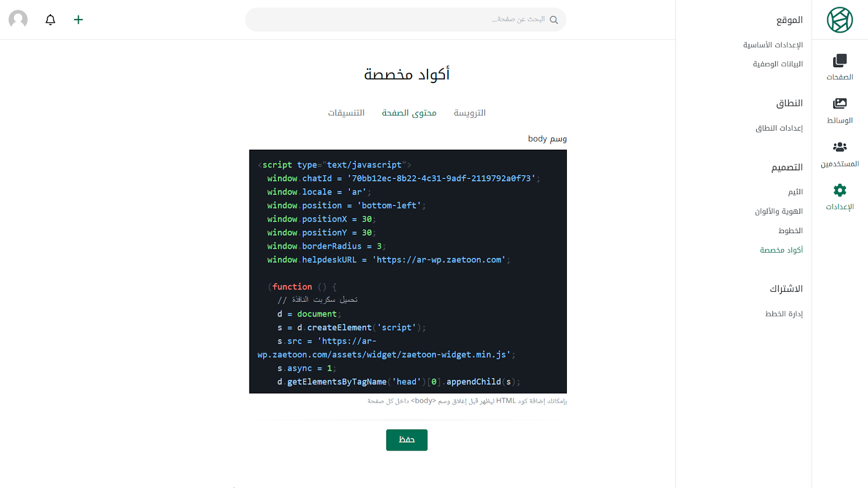Click the s.async = 1 code line
This screenshot has height=488, width=868.
pos(307,368)
